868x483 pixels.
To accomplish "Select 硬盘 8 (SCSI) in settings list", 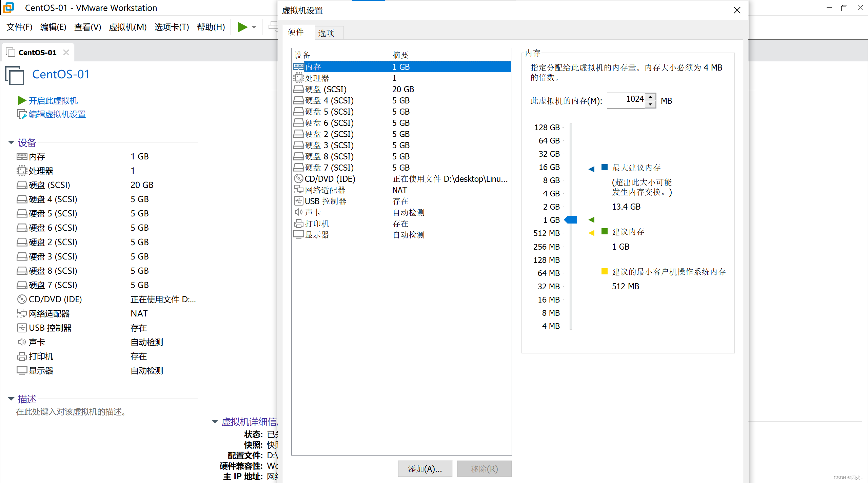I will pyautogui.click(x=401, y=156).
